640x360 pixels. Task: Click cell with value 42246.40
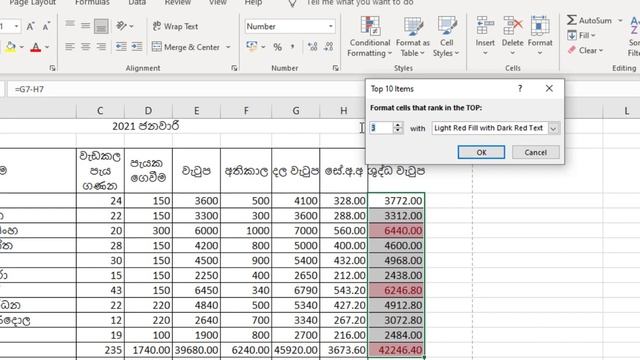pyautogui.click(x=397, y=350)
